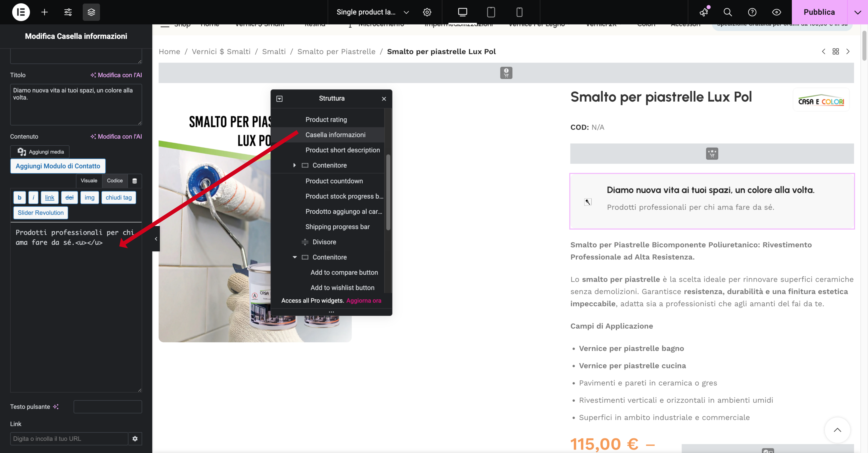868x453 pixels.
Task: Select Product short description in Struttura
Action: click(342, 150)
